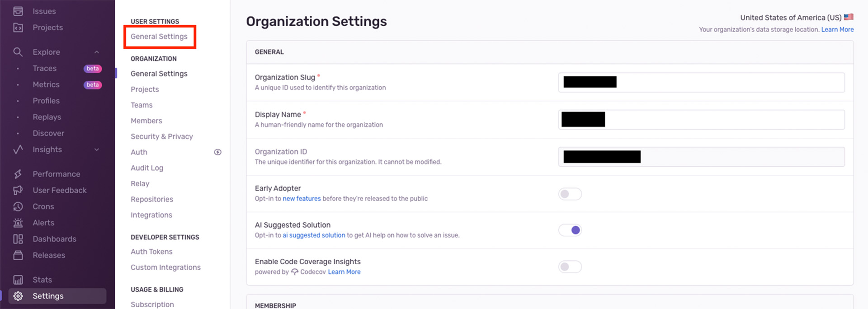Screen dimensions: 868x309
Task: Click the Alerts siren icon
Action: (18, 223)
